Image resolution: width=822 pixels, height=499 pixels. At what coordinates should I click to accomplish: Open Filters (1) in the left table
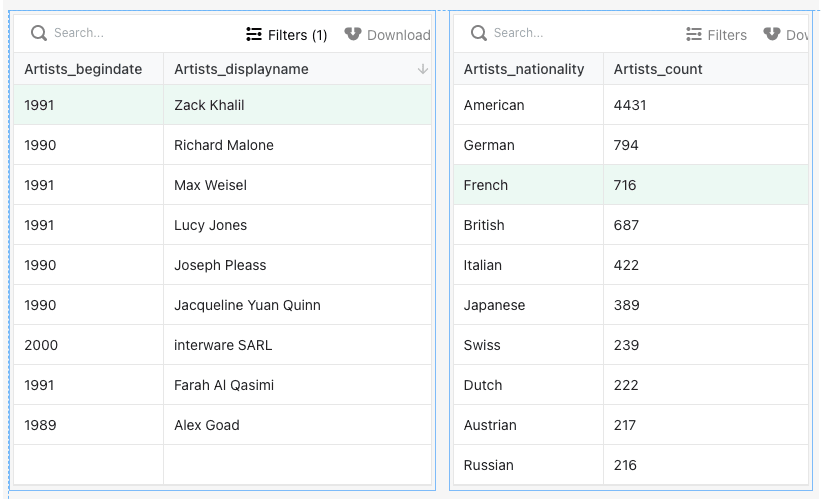tap(287, 35)
